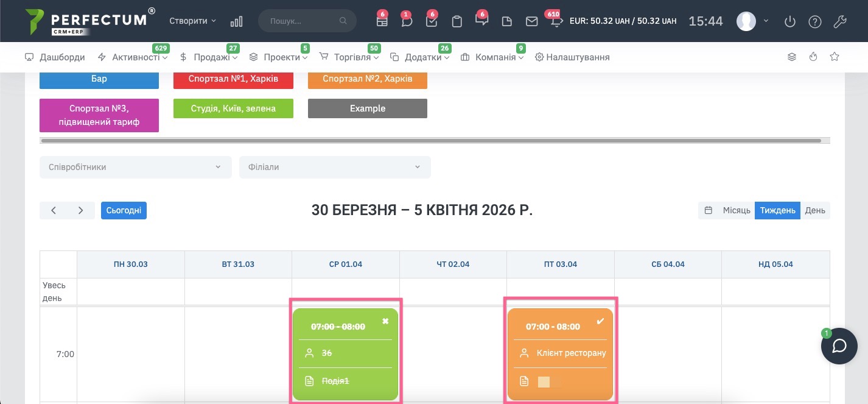This screenshot has width=868, height=404.
Task: Click the checkmark on orange event
Action: click(x=600, y=321)
